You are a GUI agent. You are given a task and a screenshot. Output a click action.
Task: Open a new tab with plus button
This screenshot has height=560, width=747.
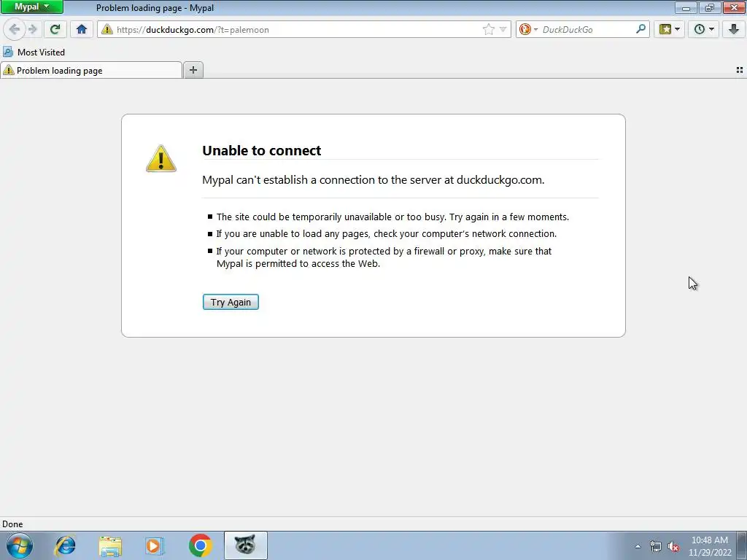[193, 70]
